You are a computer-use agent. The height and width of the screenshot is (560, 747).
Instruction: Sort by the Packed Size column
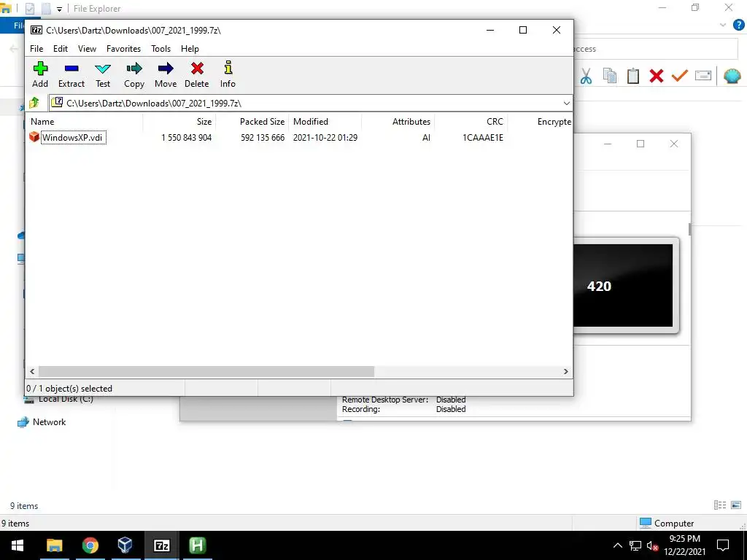(x=252, y=122)
